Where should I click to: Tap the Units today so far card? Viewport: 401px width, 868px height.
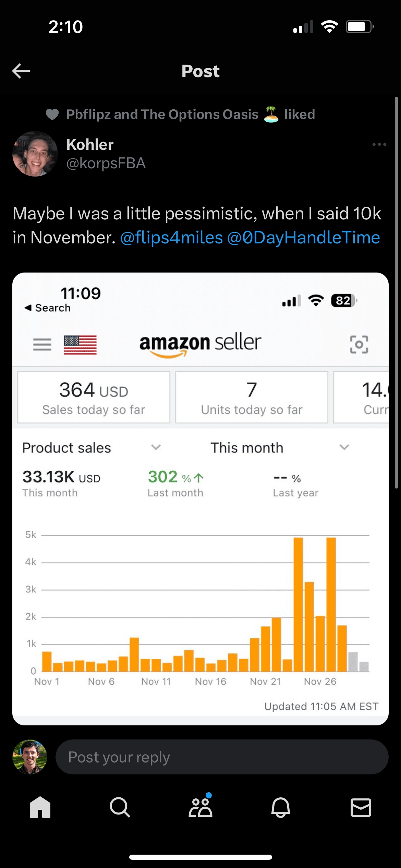click(x=252, y=397)
